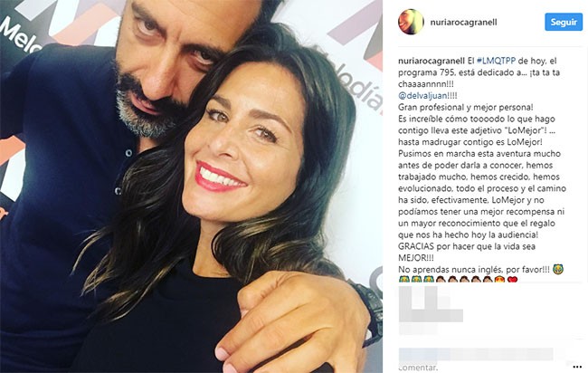Follow the account with Seguir button

click(x=564, y=22)
